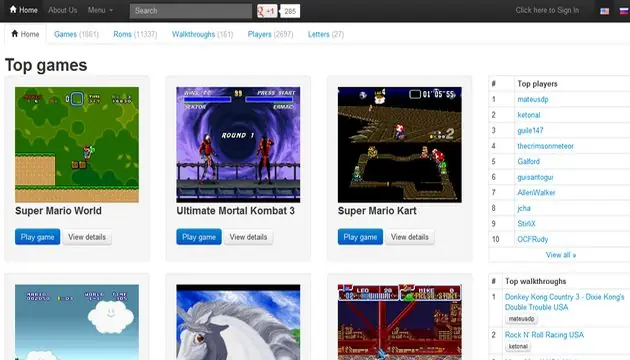Click here to Sign In link

coord(547,10)
